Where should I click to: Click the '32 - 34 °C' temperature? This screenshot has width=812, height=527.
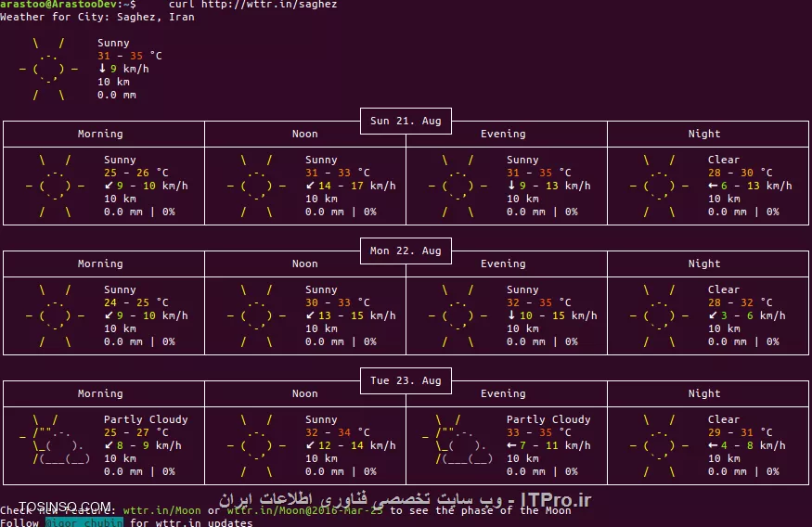tap(337, 432)
